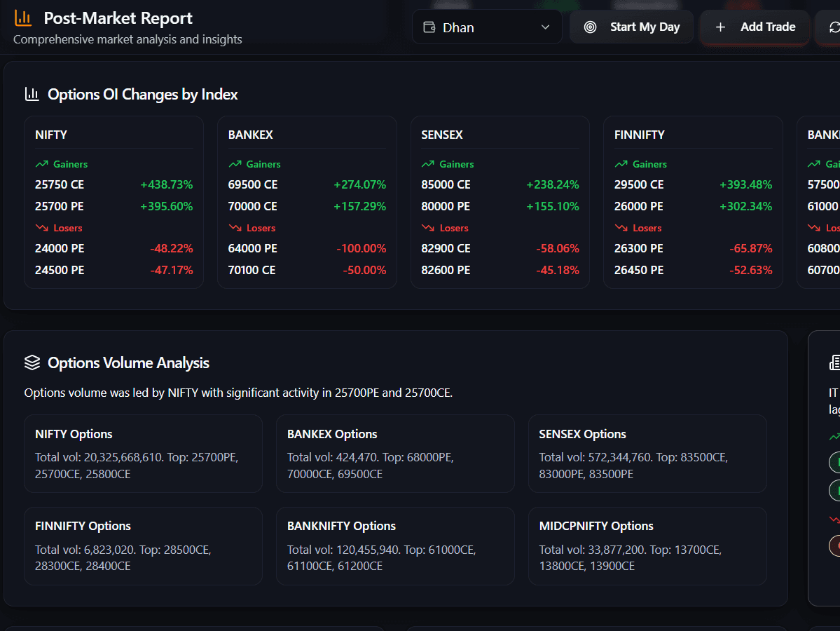Click the target icon inside Start My Day
Image resolution: width=840 pixels, height=631 pixels.
(591, 27)
